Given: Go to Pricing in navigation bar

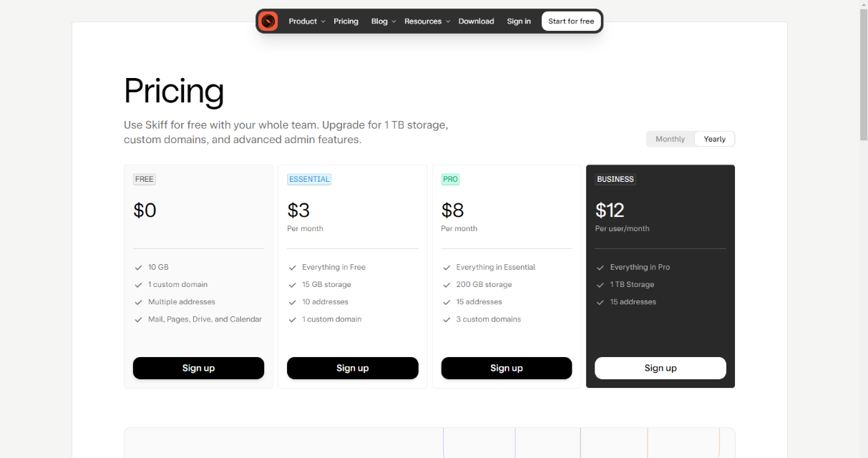Looking at the screenshot, I should coord(346,21).
